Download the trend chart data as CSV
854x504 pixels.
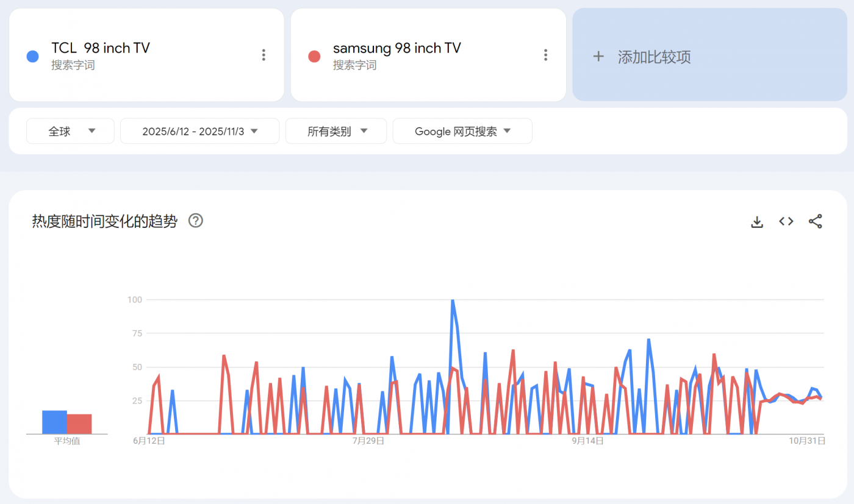[757, 222]
